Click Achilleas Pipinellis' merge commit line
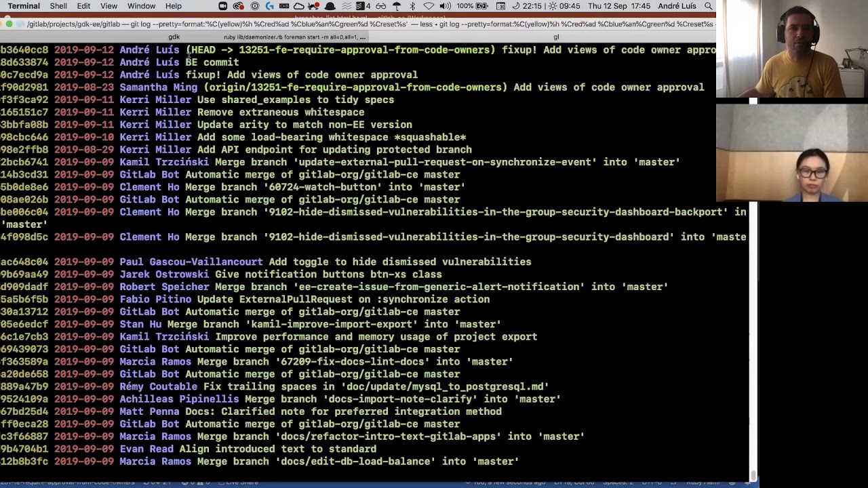 tap(280, 399)
